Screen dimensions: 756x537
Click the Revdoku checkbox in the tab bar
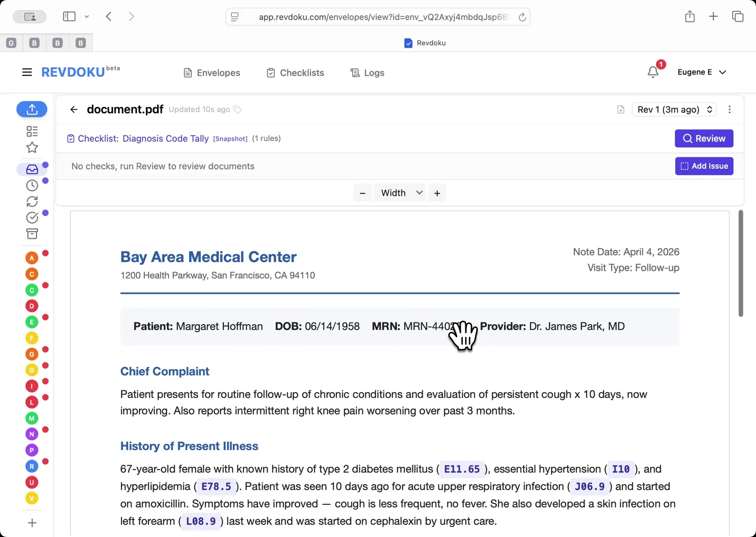[407, 43]
